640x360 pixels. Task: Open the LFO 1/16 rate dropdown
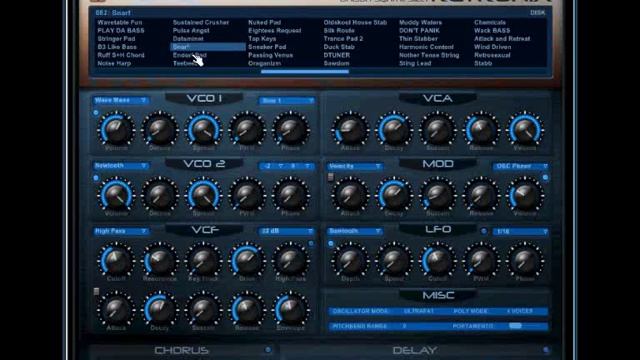520,231
